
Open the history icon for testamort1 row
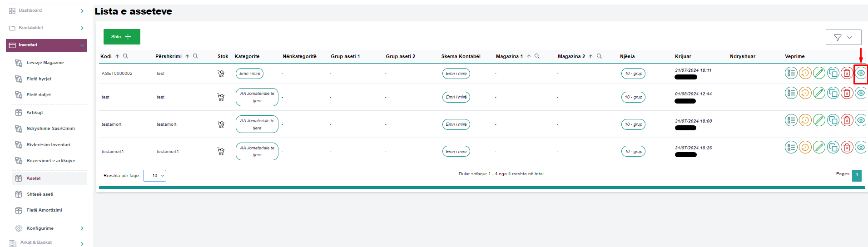[805, 147]
